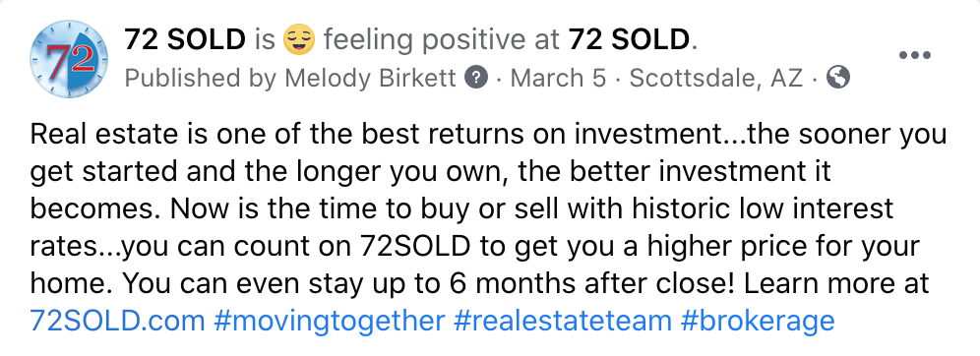Open the 72 SOLD page name before 'is'

[185, 40]
